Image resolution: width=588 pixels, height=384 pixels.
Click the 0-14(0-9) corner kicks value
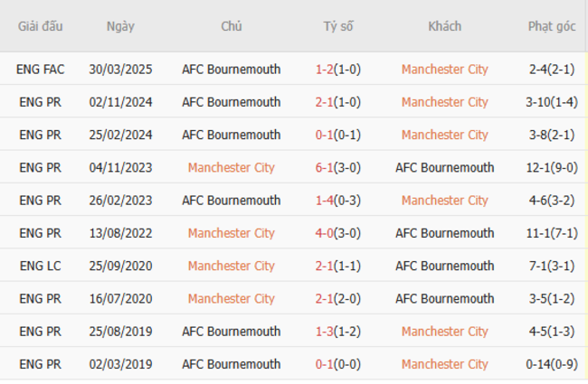(x=552, y=364)
